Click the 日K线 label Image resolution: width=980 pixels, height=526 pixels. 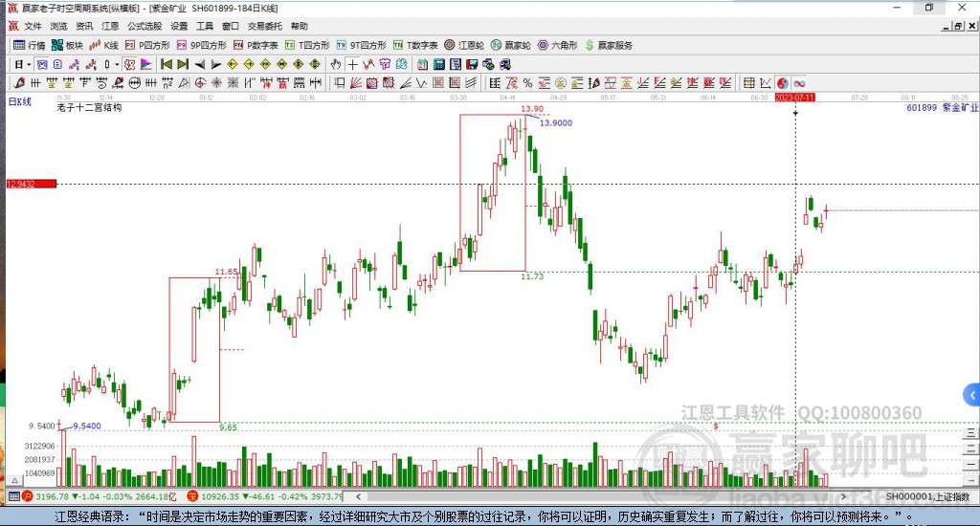click(x=19, y=101)
